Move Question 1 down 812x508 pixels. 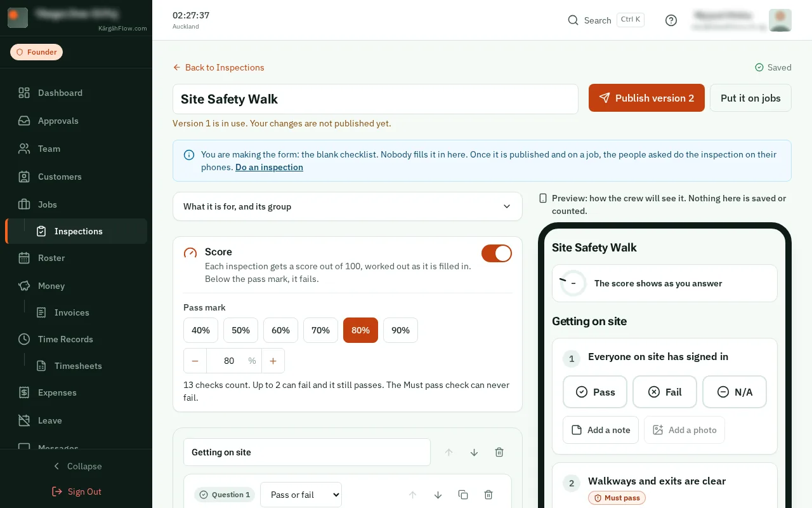click(x=438, y=495)
